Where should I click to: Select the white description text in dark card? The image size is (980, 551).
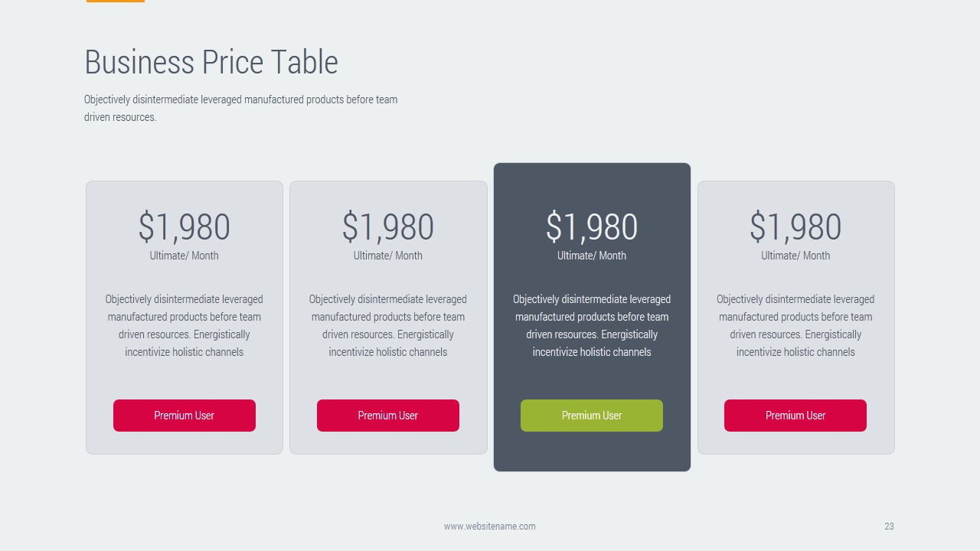592,325
